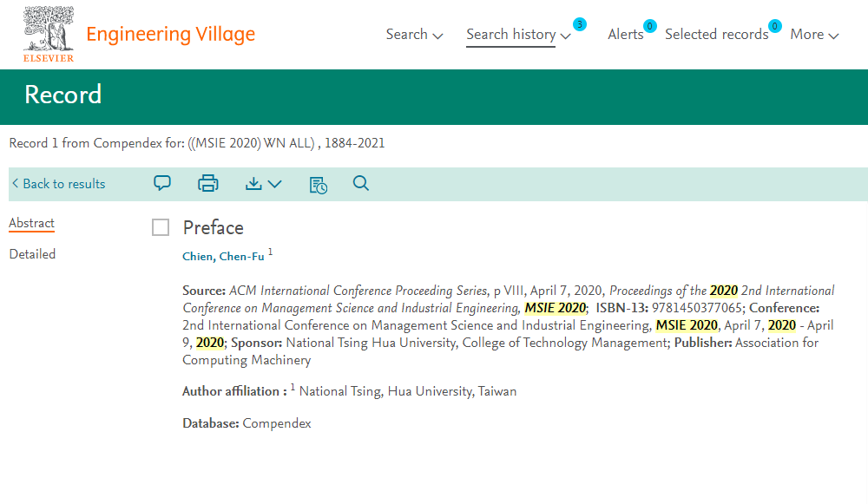
Task: Print the record via printer icon
Action: [208, 183]
